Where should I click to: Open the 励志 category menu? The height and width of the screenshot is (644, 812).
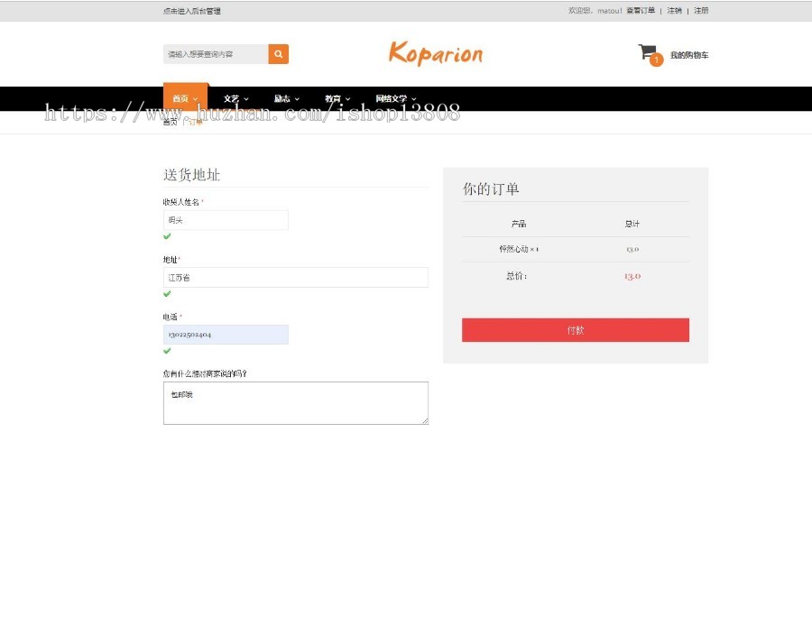click(284, 98)
